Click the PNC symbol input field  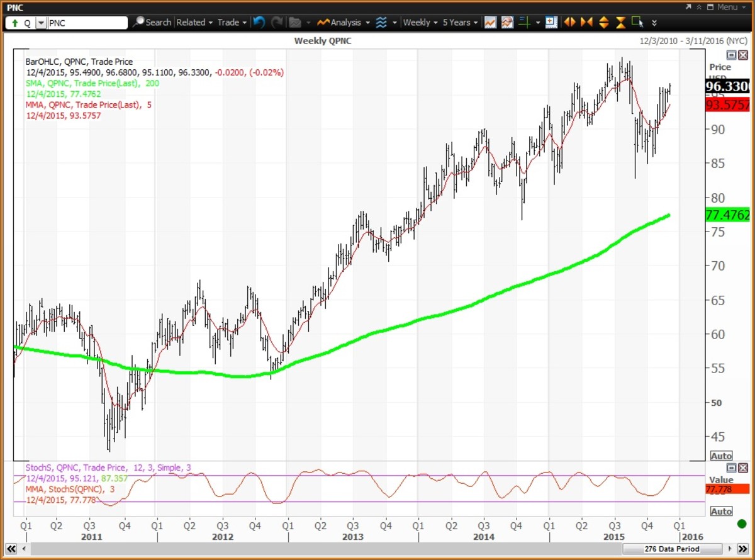click(x=87, y=23)
